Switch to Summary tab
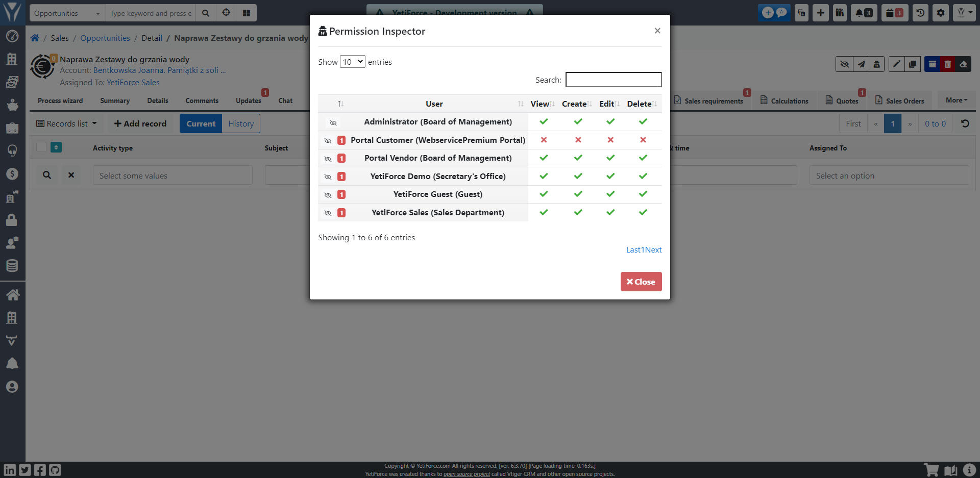 coord(115,100)
